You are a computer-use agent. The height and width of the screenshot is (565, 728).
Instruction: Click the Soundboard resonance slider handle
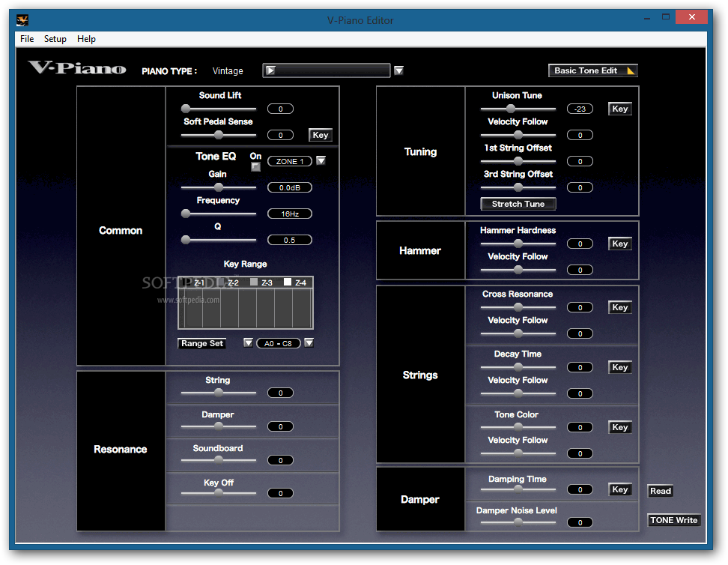point(219,460)
